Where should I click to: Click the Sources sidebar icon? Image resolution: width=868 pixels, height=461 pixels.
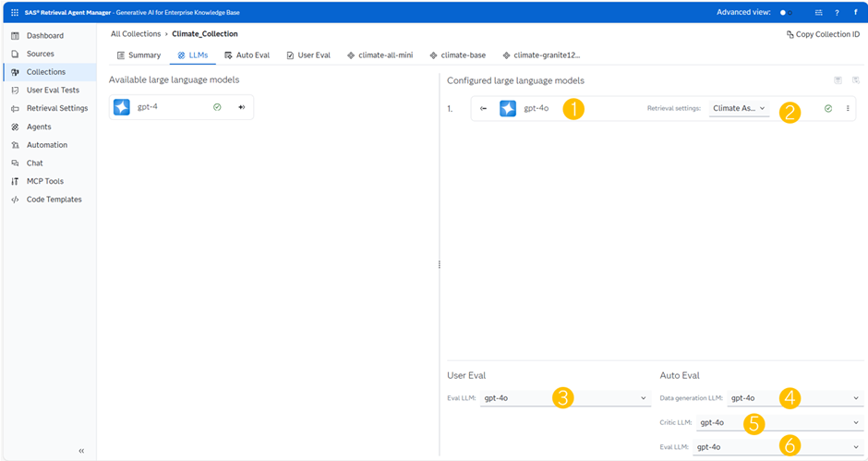coord(15,54)
